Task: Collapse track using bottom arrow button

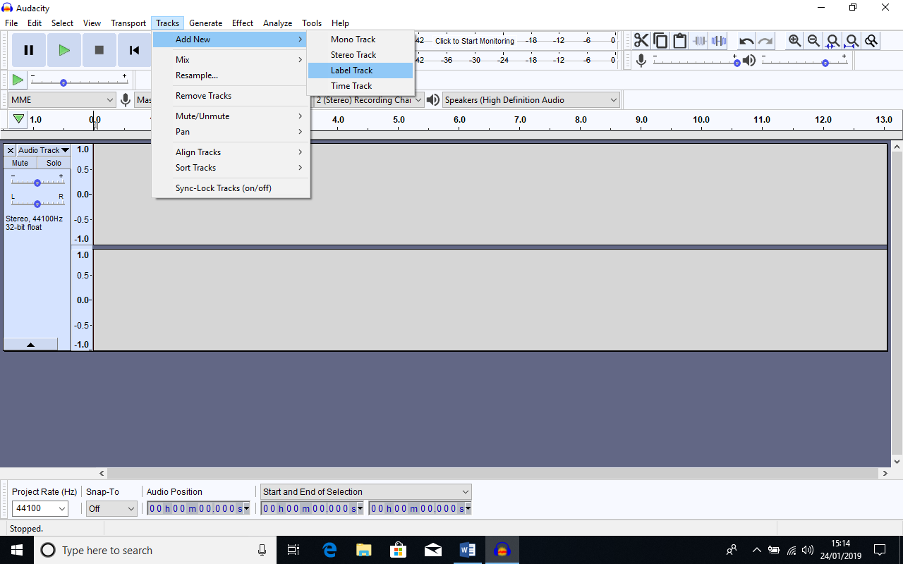Action: click(31, 344)
